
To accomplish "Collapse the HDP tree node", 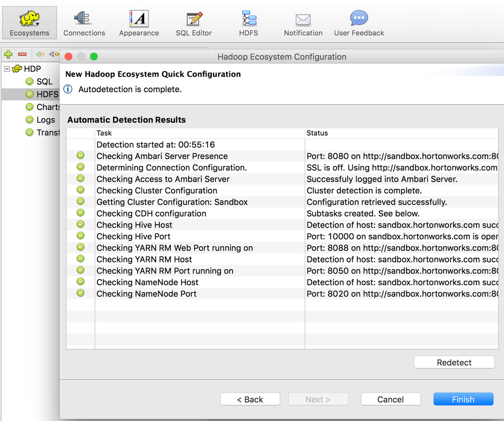I will (7, 69).
